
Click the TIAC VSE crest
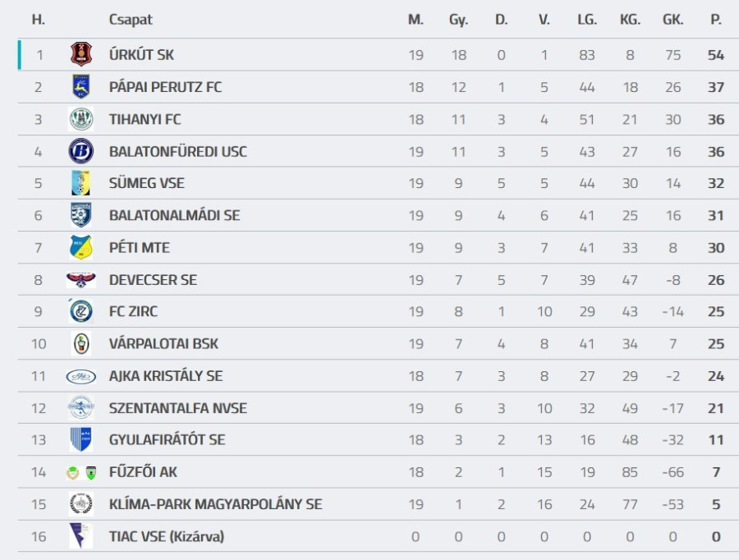click(81, 536)
